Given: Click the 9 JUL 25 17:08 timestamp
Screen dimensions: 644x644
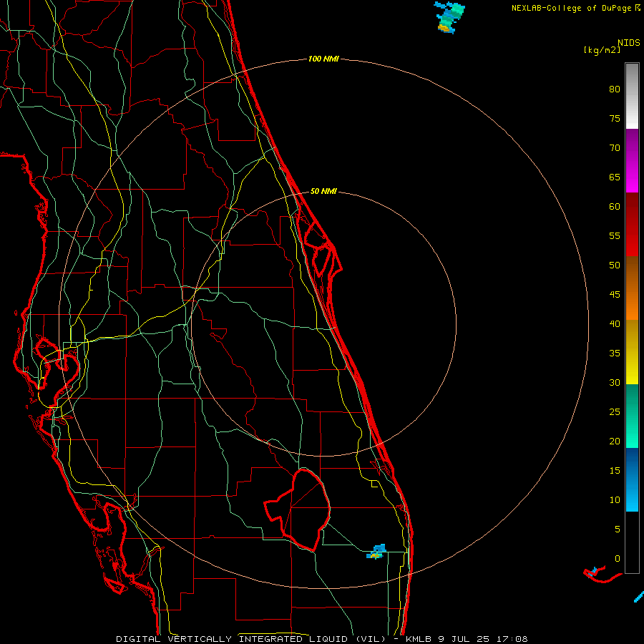Looking at the screenshot, I should [484, 639].
